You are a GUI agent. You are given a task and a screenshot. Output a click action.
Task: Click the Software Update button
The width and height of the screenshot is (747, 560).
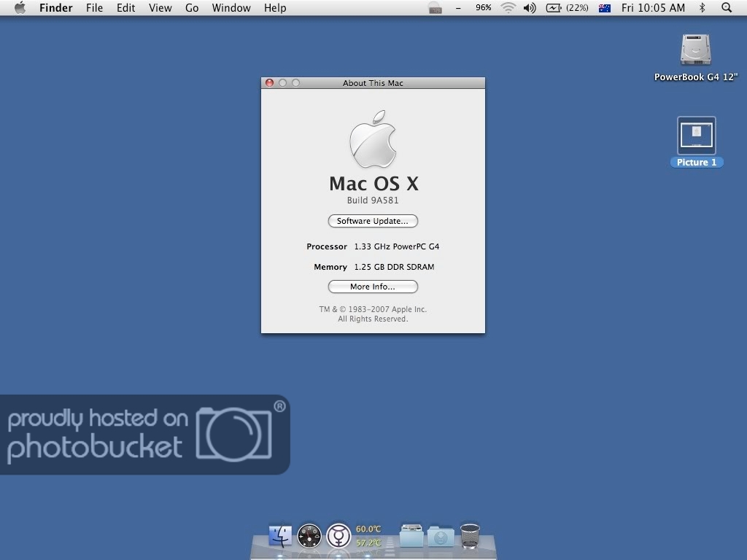(373, 221)
